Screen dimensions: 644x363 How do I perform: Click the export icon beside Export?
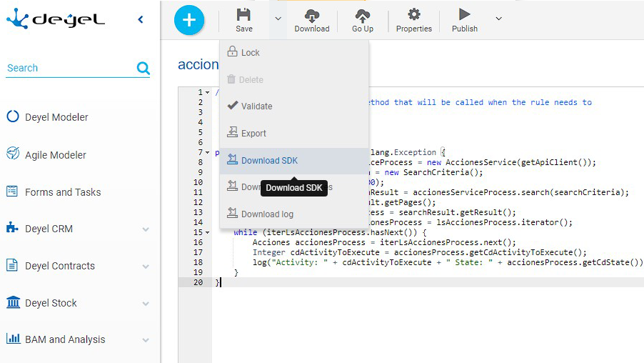233,131
